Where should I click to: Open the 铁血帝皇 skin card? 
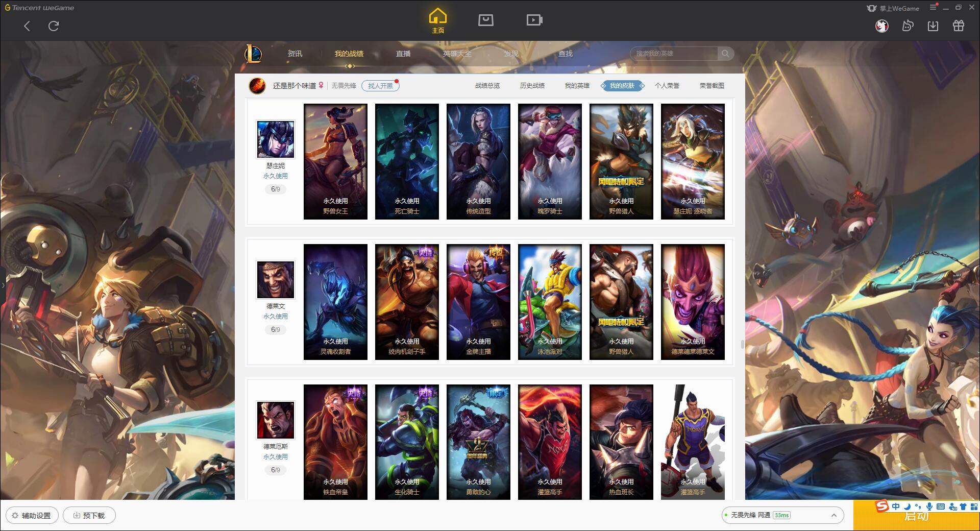coord(335,442)
